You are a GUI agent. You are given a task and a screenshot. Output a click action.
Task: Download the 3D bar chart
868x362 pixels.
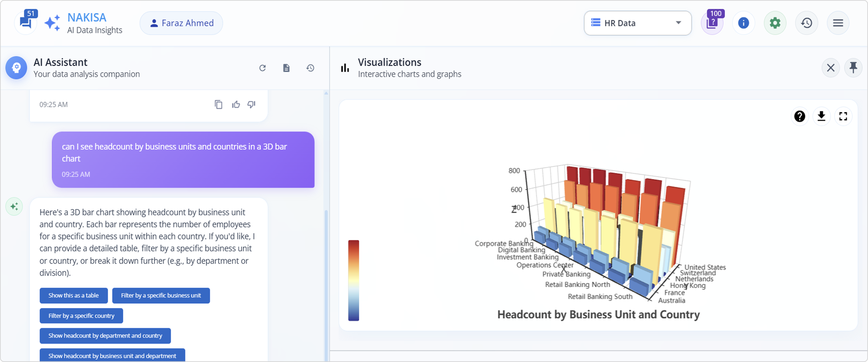[821, 116]
